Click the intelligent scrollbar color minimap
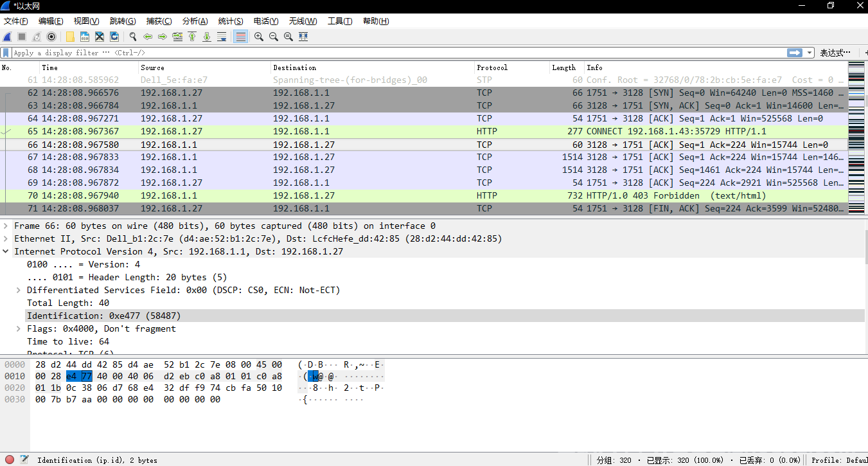 [856, 138]
